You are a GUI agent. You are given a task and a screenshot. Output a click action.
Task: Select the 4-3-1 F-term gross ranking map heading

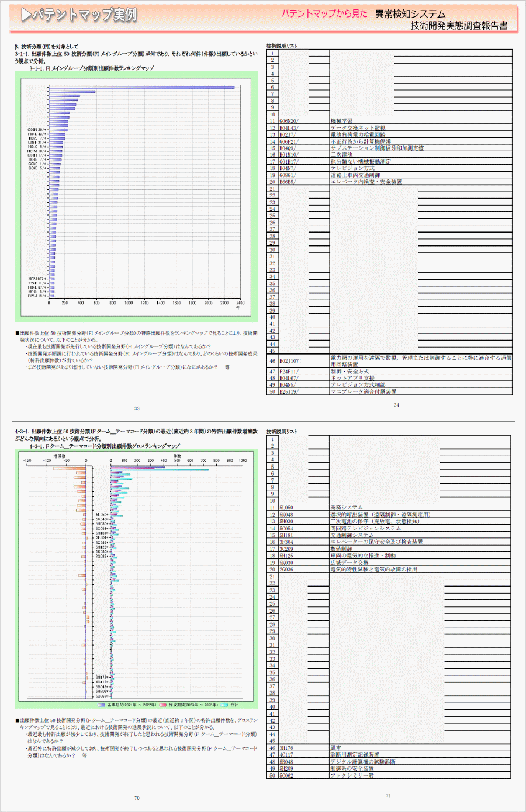(104, 446)
